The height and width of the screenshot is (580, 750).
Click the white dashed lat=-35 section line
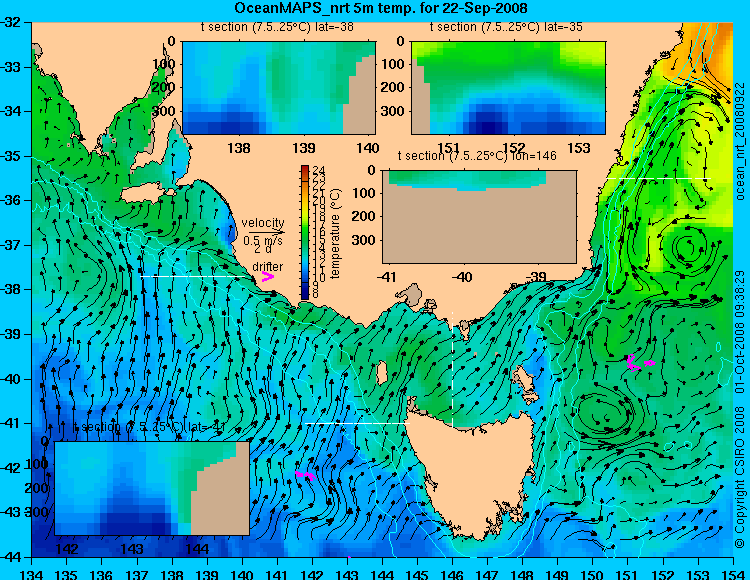pos(659,178)
